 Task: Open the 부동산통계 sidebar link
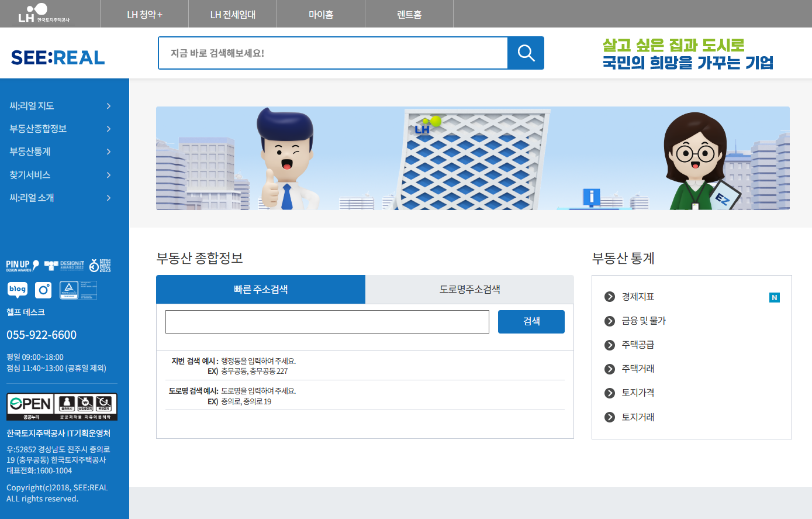pos(30,152)
